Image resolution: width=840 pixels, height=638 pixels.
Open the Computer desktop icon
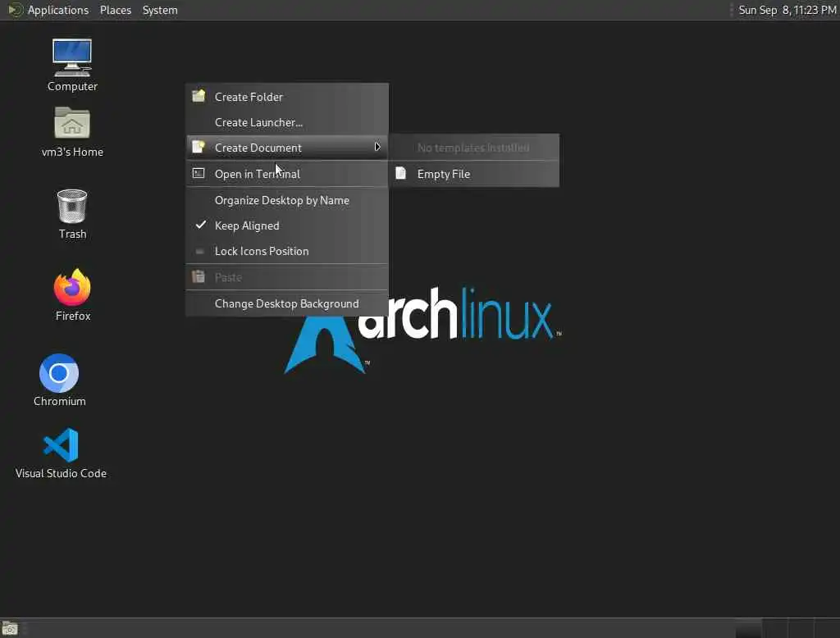point(72,58)
